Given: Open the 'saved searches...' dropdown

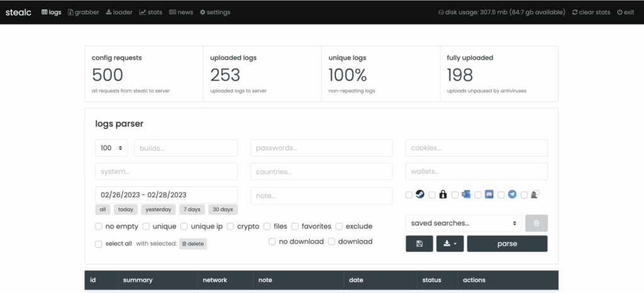Looking at the screenshot, I should (x=464, y=223).
